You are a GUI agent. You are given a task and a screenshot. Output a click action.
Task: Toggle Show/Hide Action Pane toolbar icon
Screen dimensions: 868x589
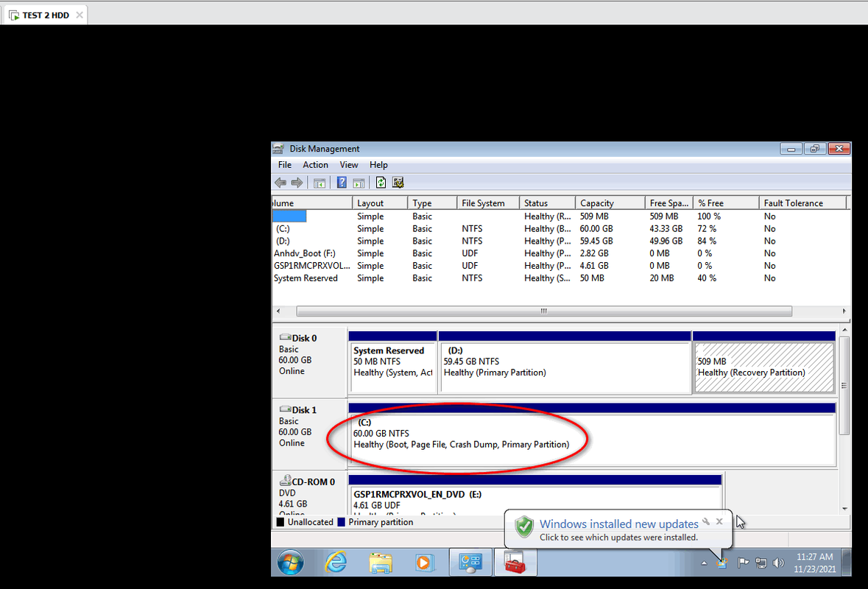pyautogui.click(x=359, y=183)
